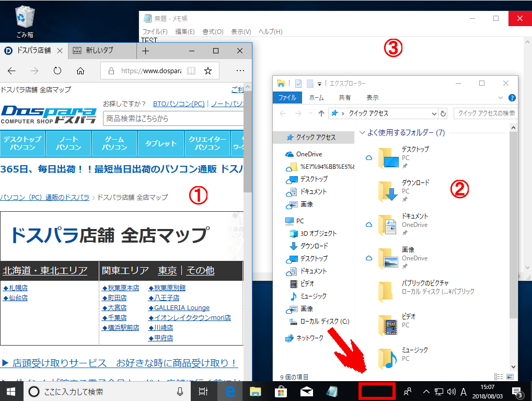This screenshot has width=532, height=401.
Task: Refresh the Explorer folder view
Action: pyautogui.click(x=443, y=114)
